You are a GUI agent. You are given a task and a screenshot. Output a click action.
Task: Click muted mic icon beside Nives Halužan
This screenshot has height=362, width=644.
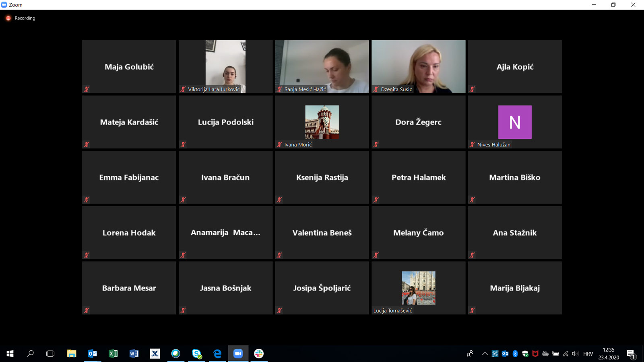[472, 144]
